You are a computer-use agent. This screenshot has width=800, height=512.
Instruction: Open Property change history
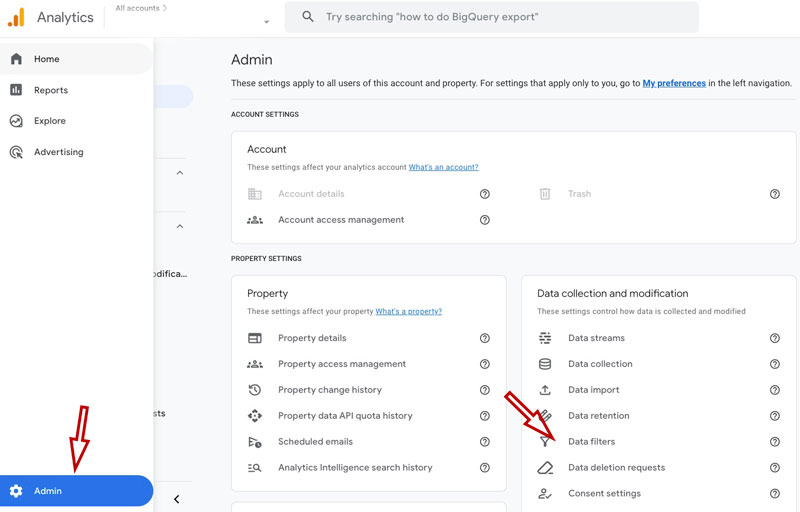click(330, 390)
